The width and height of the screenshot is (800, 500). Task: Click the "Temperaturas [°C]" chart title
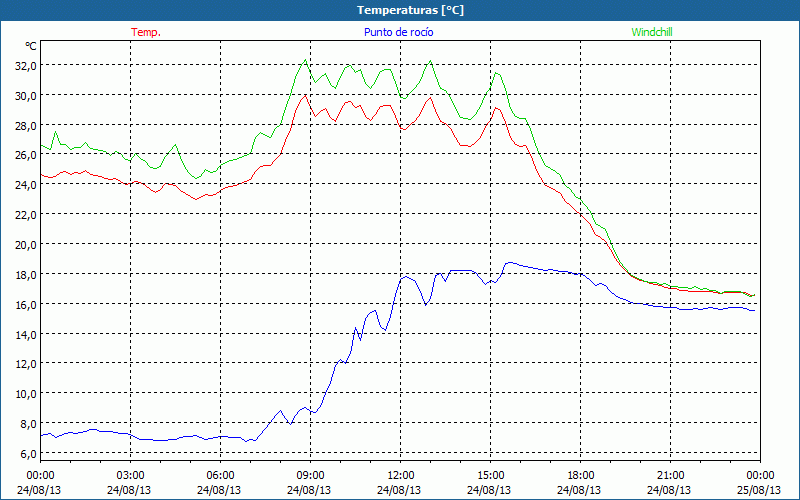pyautogui.click(x=410, y=10)
